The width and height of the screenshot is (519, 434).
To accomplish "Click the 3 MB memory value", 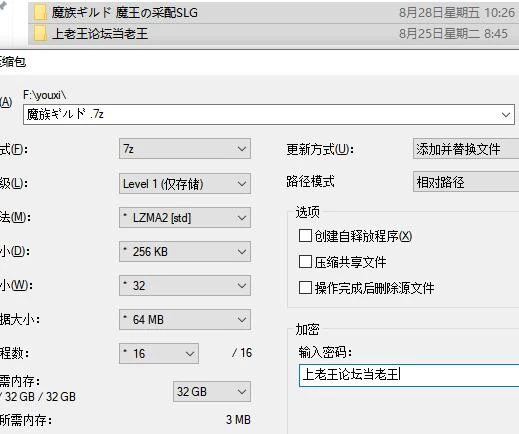I will tap(238, 420).
